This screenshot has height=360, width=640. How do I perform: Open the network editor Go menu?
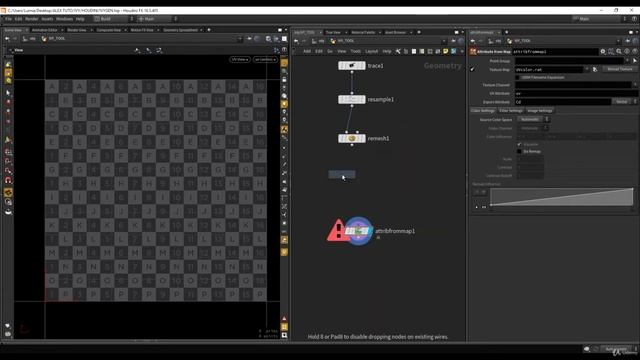(x=330, y=51)
